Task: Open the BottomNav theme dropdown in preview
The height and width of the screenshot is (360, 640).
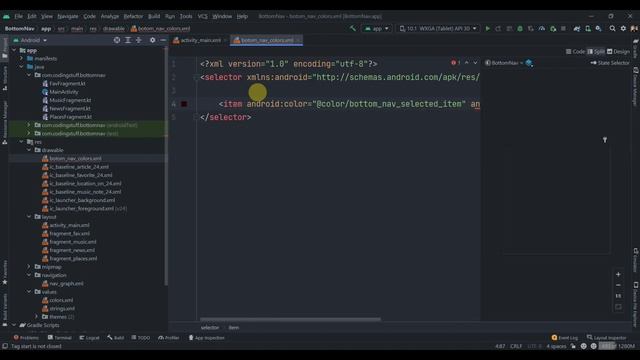Action: (504, 63)
